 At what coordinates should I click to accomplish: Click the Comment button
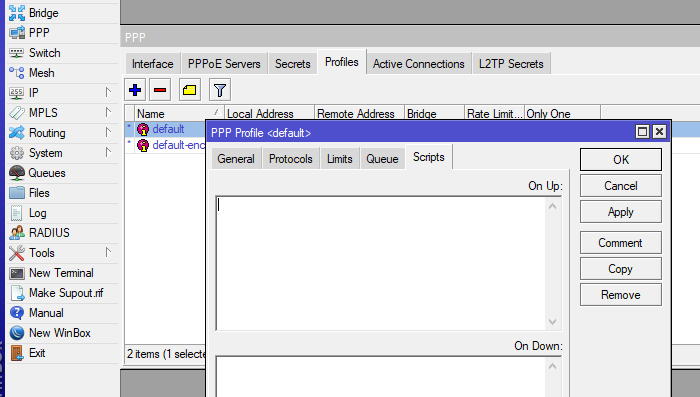(621, 243)
